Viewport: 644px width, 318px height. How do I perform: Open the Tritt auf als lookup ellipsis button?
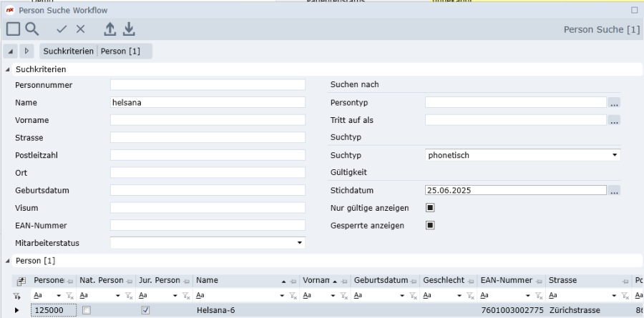(x=614, y=120)
